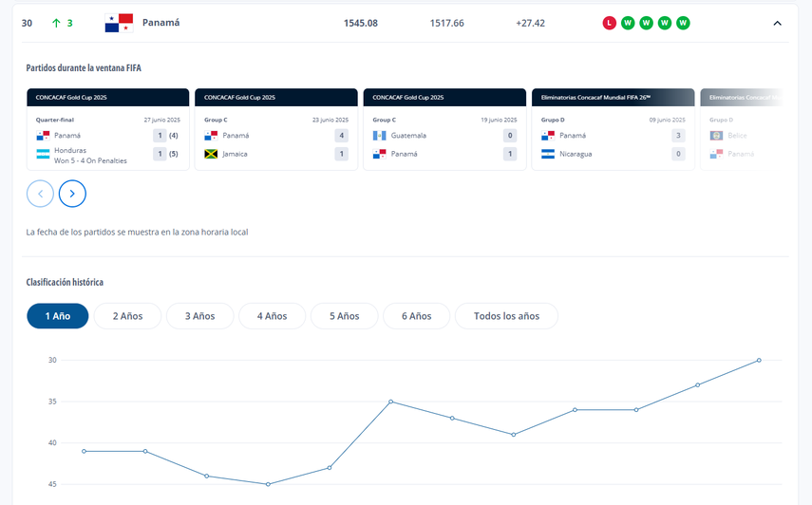Switch to 2 Años history range
812x505 pixels.
point(127,316)
